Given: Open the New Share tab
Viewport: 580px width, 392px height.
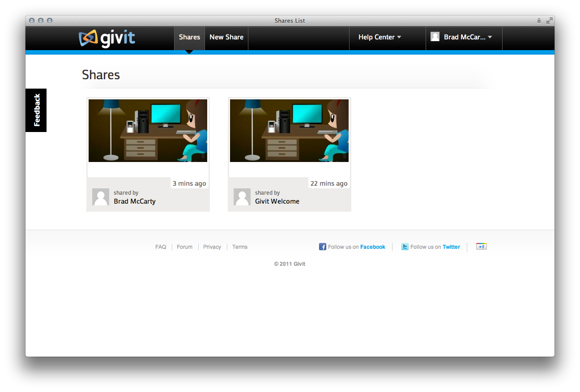Looking at the screenshot, I should (x=226, y=38).
